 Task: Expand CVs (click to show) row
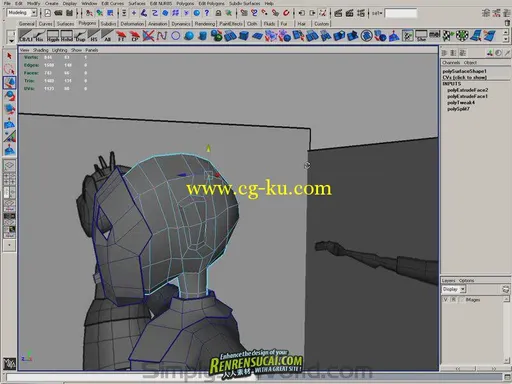click(x=464, y=77)
